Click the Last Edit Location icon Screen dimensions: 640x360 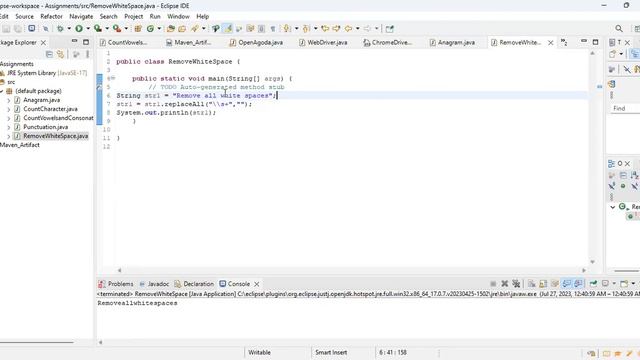point(325,29)
